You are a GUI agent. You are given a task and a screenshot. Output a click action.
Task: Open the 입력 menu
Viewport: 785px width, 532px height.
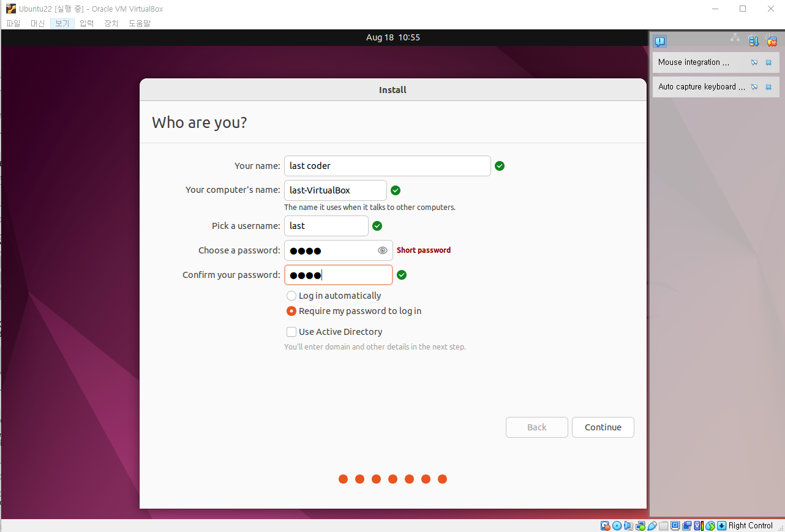tap(86, 23)
